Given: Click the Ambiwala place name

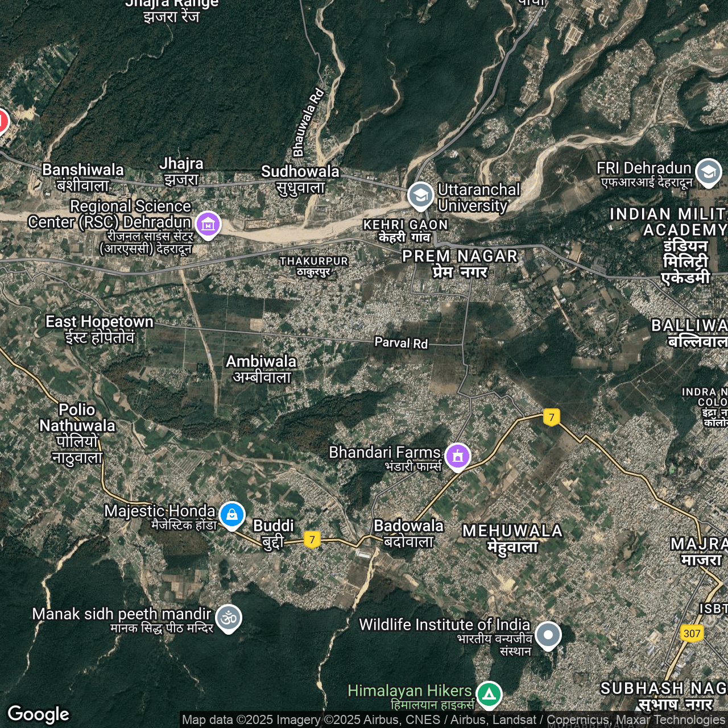Looking at the screenshot, I should tap(261, 369).
